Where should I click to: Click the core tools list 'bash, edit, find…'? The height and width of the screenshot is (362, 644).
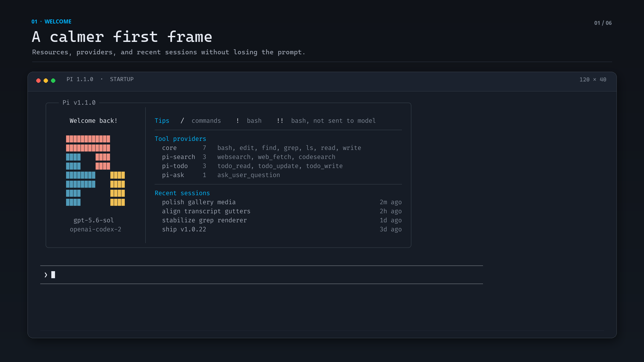coord(289,148)
